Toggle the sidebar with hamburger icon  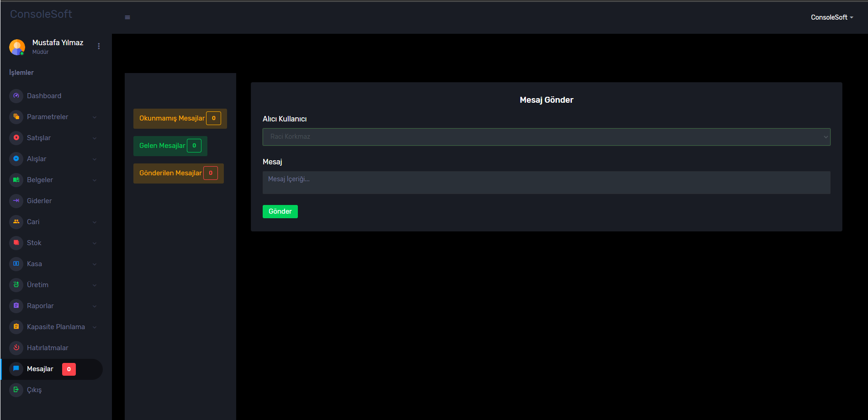127,17
